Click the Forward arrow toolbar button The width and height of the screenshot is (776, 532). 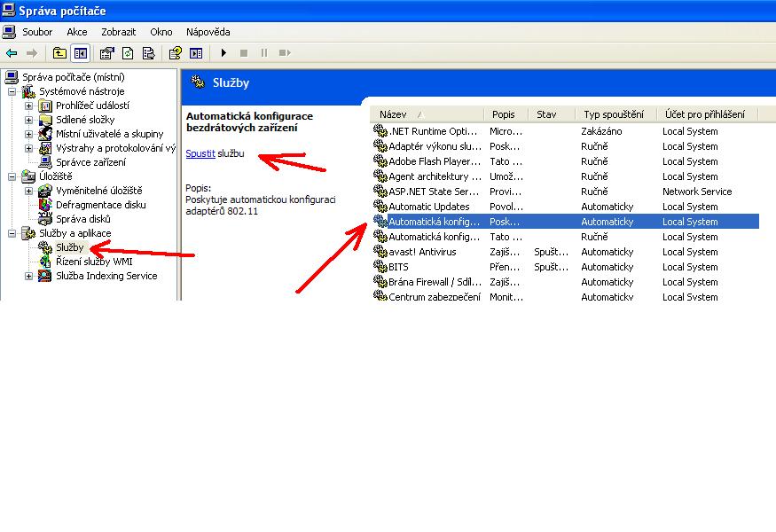point(32,53)
